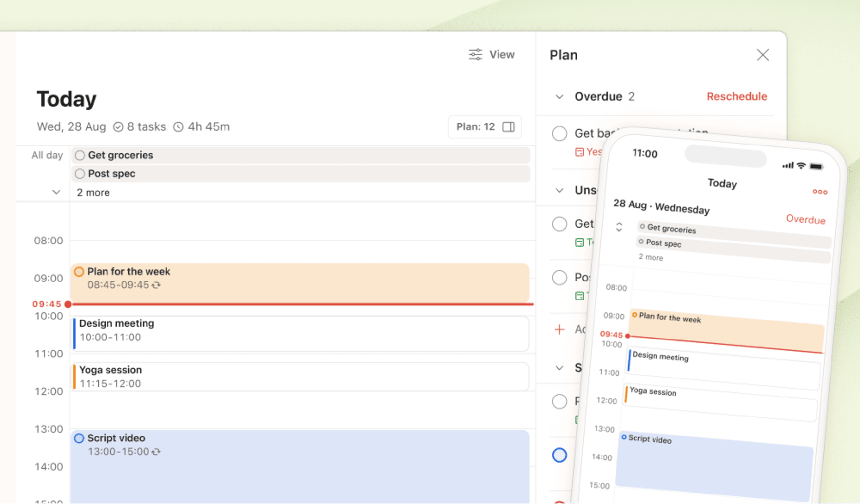Check off the Plan for the week task
This screenshot has height=504, width=860.
79,272
